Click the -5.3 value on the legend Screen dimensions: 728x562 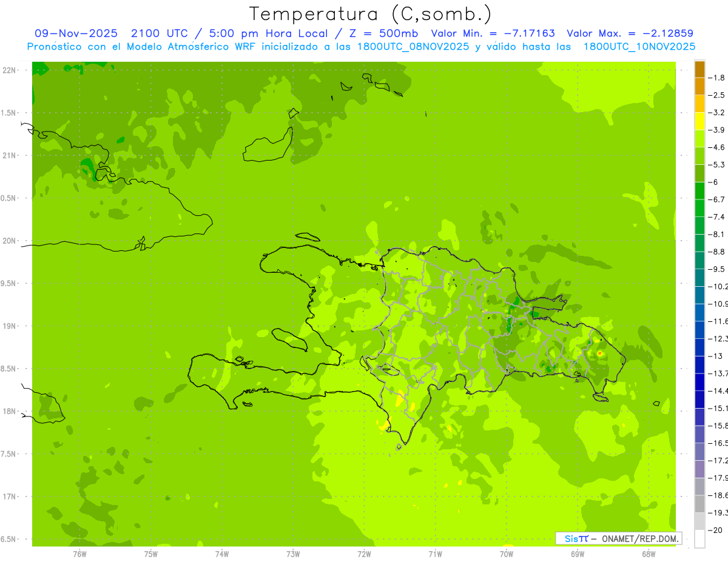click(x=717, y=165)
